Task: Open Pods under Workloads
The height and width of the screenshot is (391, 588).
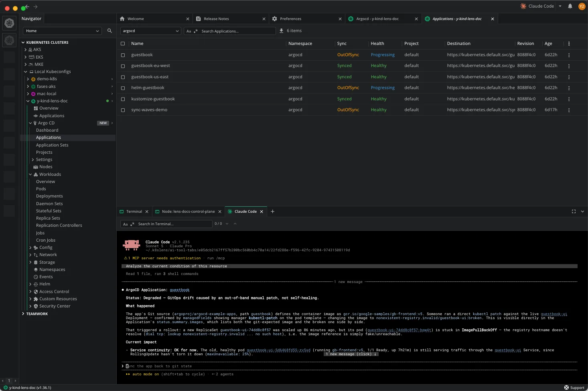Action: [41, 189]
